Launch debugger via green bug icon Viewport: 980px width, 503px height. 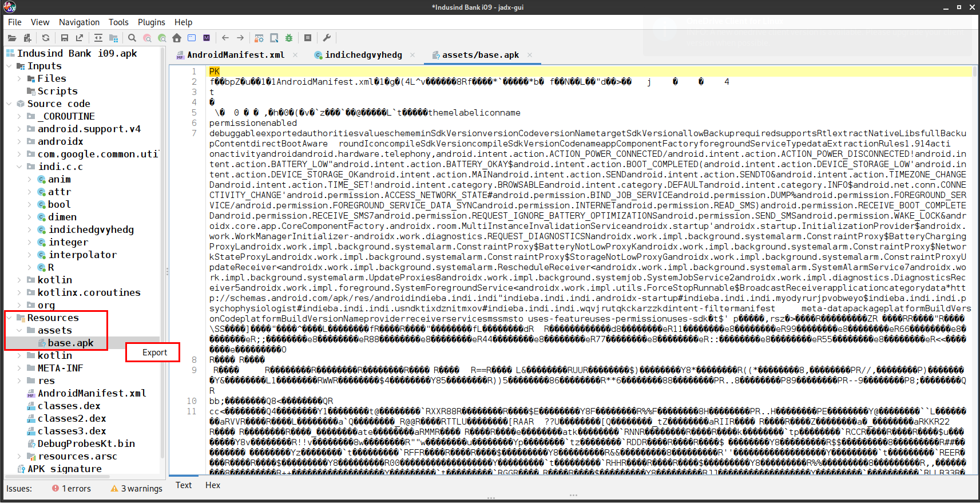point(289,38)
